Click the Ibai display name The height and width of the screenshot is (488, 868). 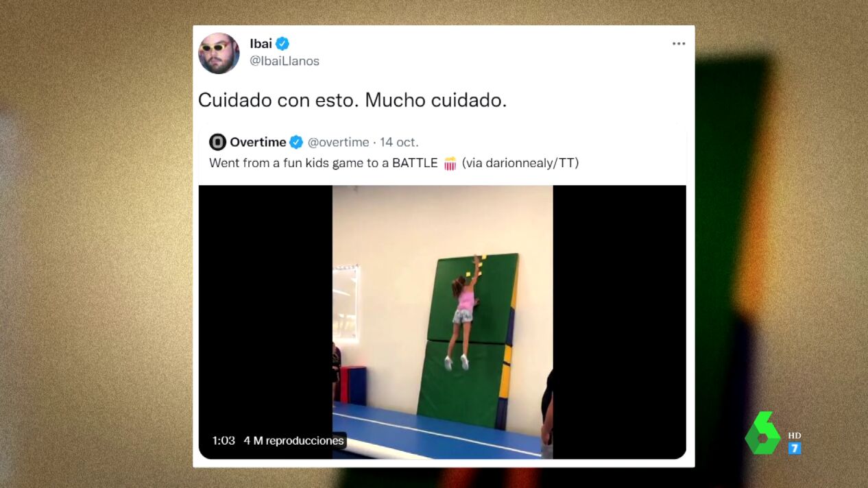click(261, 44)
